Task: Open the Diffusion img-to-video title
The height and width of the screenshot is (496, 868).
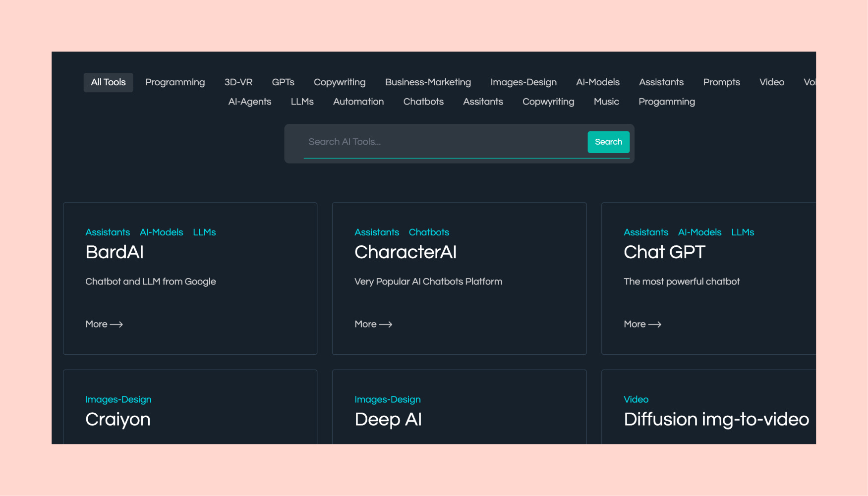Action: [x=716, y=420]
